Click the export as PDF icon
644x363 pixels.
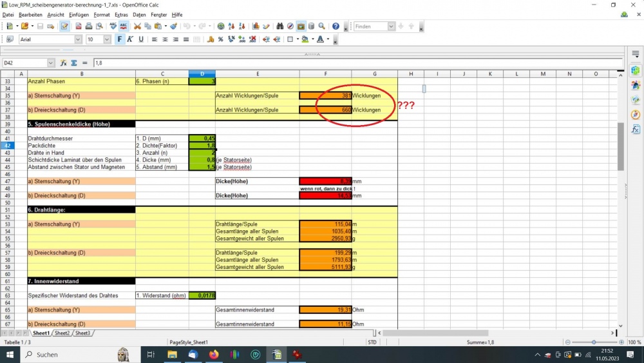[x=79, y=26]
